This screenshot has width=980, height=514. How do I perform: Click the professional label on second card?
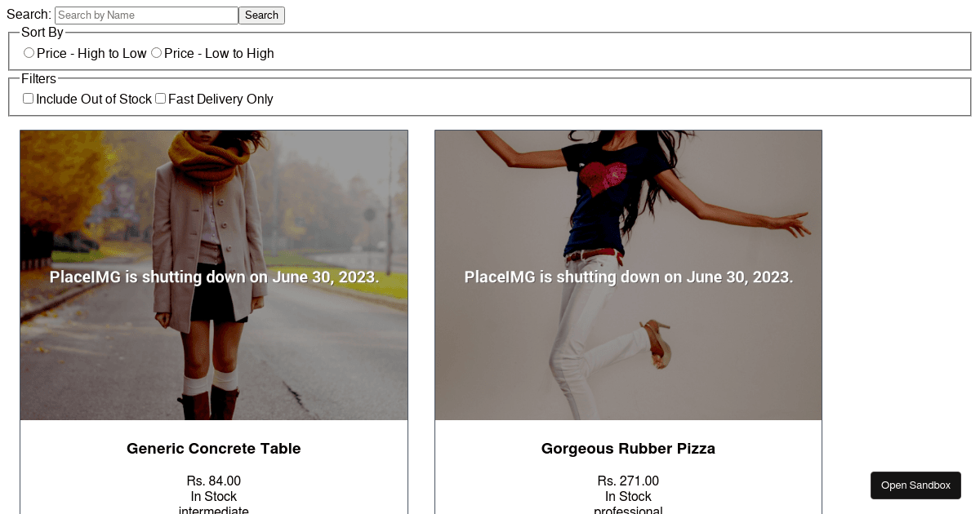(x=628, y=510)
